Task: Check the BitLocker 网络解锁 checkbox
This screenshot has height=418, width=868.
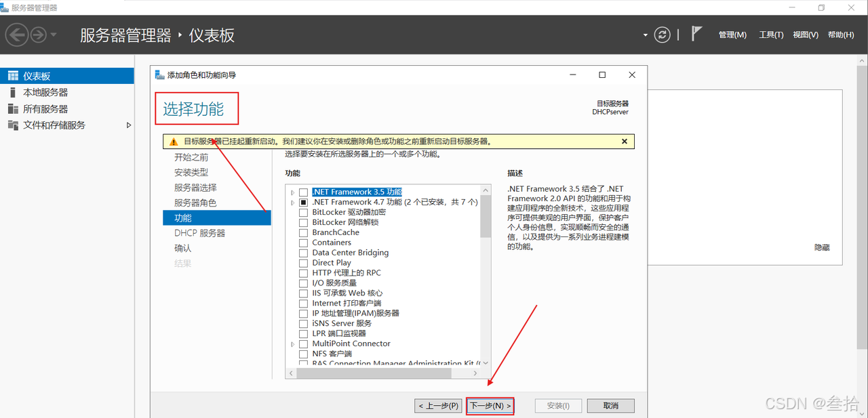Action: pos(303,222)
